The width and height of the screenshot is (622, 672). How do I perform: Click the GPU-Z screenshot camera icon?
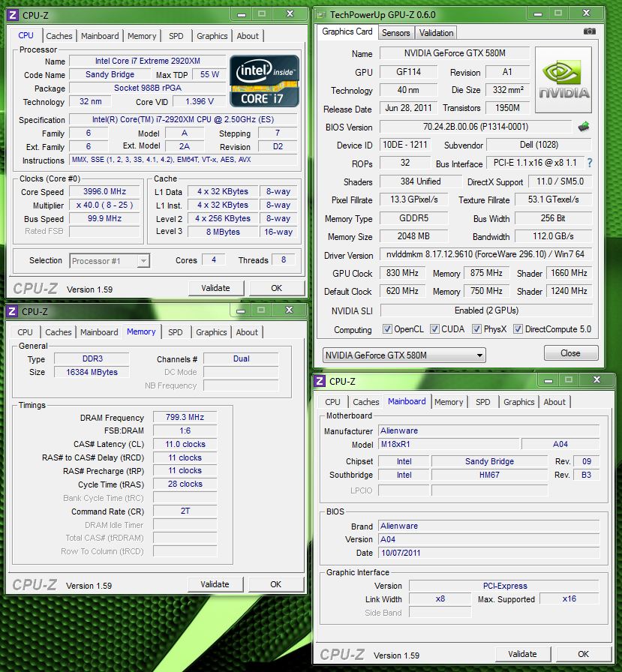(x=590, y=31)
